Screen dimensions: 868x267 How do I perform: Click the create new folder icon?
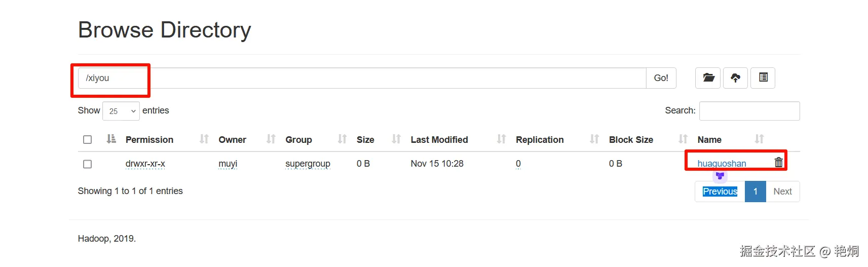[708, 78]
